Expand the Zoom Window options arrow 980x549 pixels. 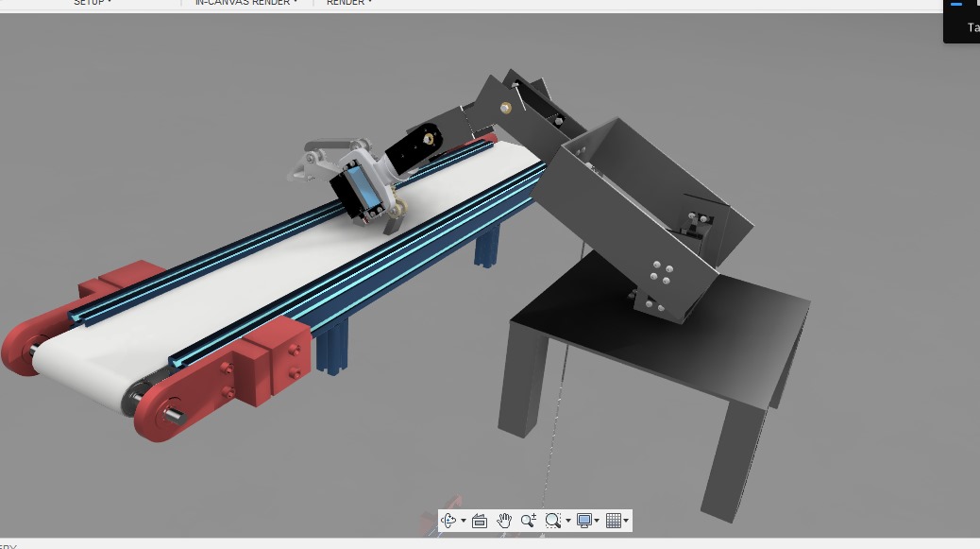[x=567, y=522]
